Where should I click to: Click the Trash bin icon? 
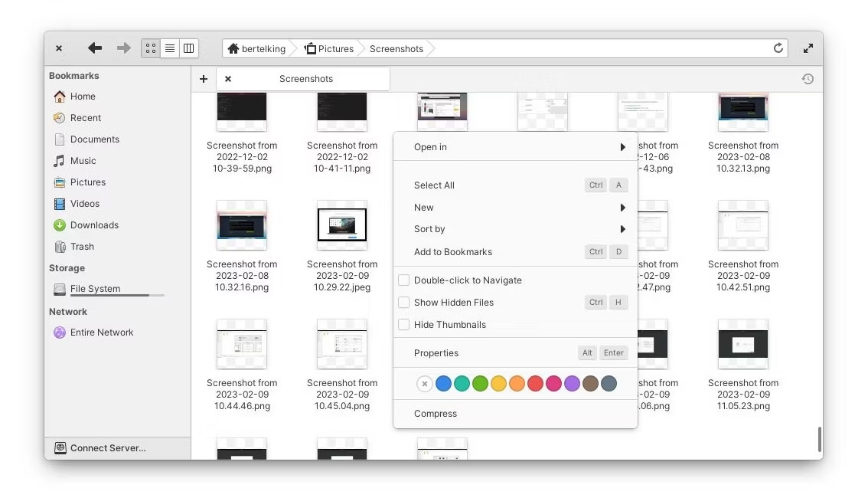tap(59, 247)
